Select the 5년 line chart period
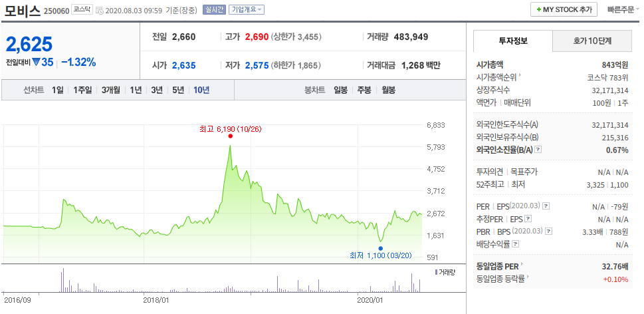644x314 pixels. tap(178, 90)
